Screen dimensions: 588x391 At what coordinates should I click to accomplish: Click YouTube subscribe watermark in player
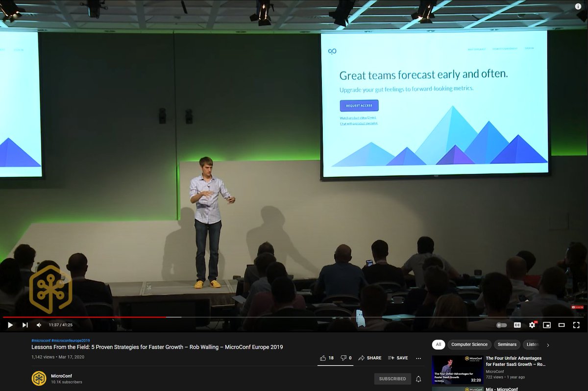(577, 307)
